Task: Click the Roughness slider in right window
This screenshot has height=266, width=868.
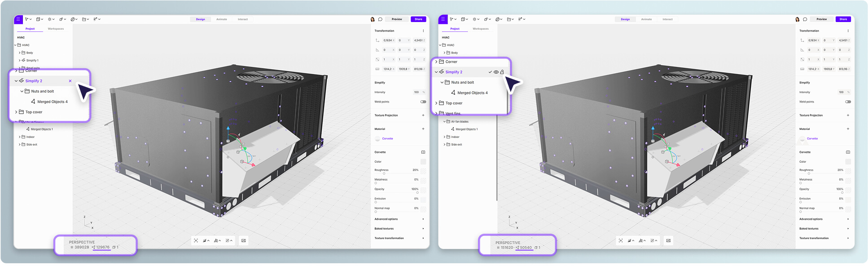Action: 809,173
